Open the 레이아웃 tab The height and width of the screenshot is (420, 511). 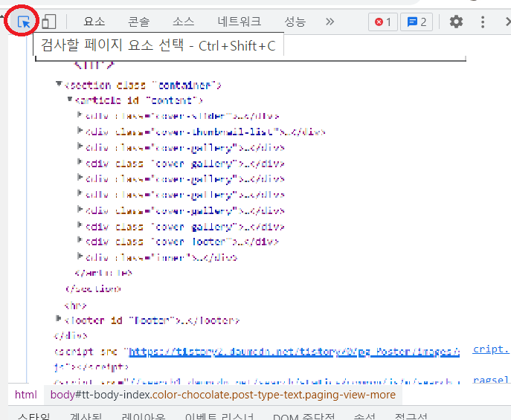point(144,416)
